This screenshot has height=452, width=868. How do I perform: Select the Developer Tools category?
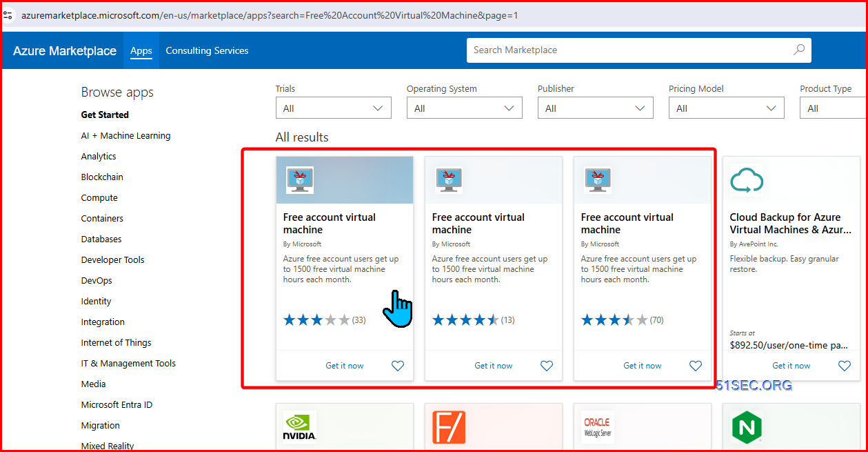coord(113,259)
